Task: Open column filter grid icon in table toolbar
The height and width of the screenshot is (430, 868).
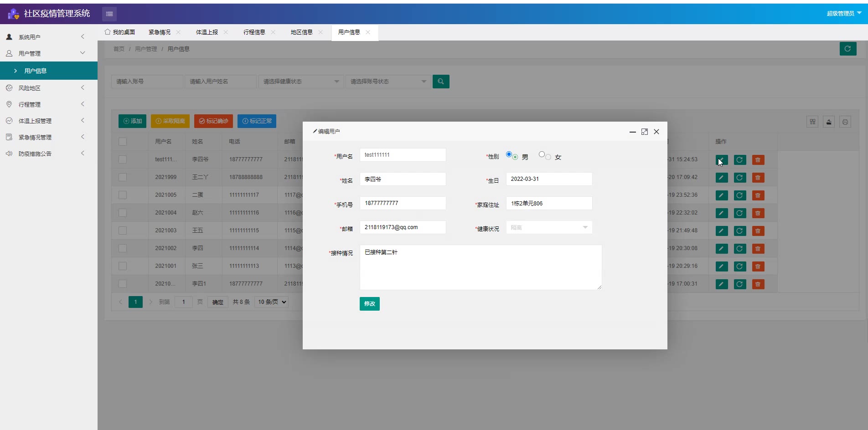Action: tap(812, 122)
